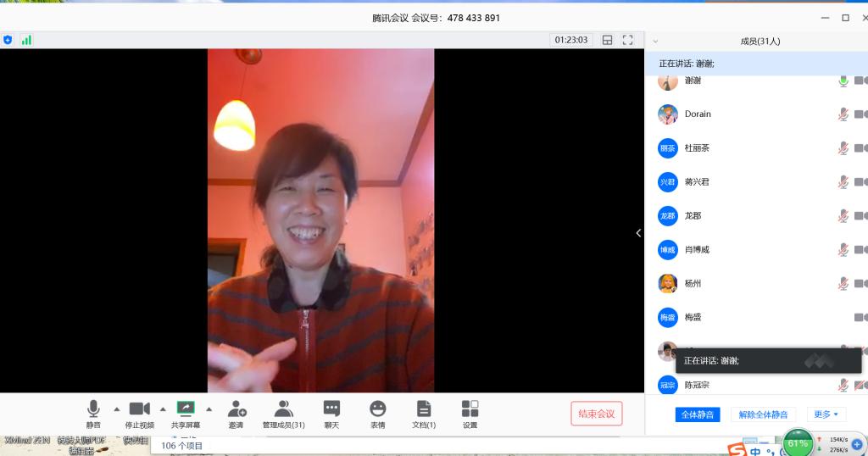Open the 设置 settings icon

pos(470,409)
